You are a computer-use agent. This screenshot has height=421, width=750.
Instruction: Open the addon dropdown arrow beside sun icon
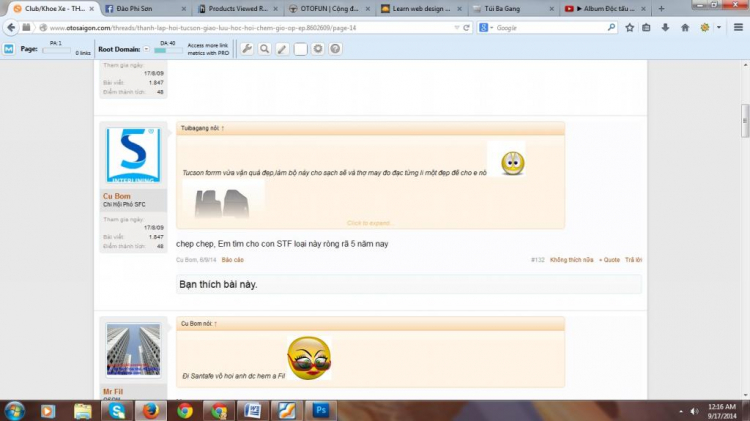718,28
